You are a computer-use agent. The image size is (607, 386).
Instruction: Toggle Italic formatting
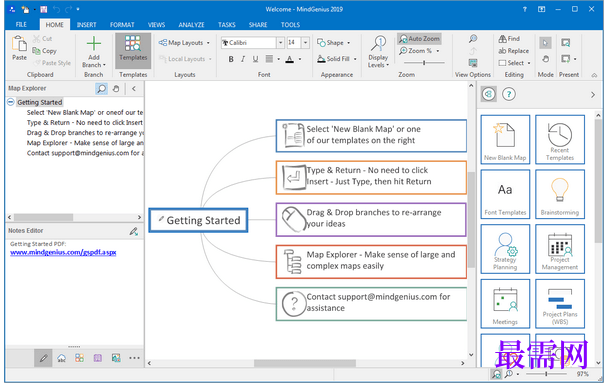tap(243, 59)
